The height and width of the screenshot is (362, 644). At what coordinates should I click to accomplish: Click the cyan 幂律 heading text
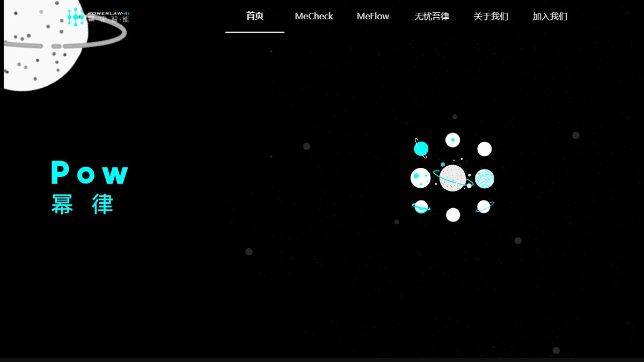[83, 204]
